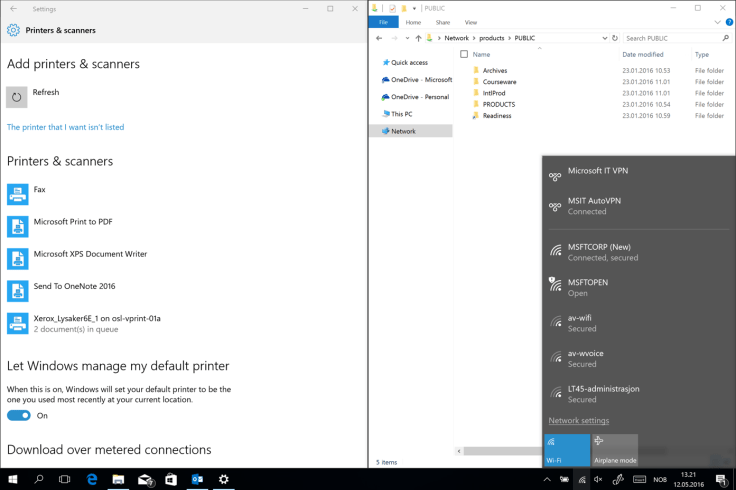This screenshot has width=736, height=490.
Task: Open the Windows Start menu
Action: click(x=13, y=479)
